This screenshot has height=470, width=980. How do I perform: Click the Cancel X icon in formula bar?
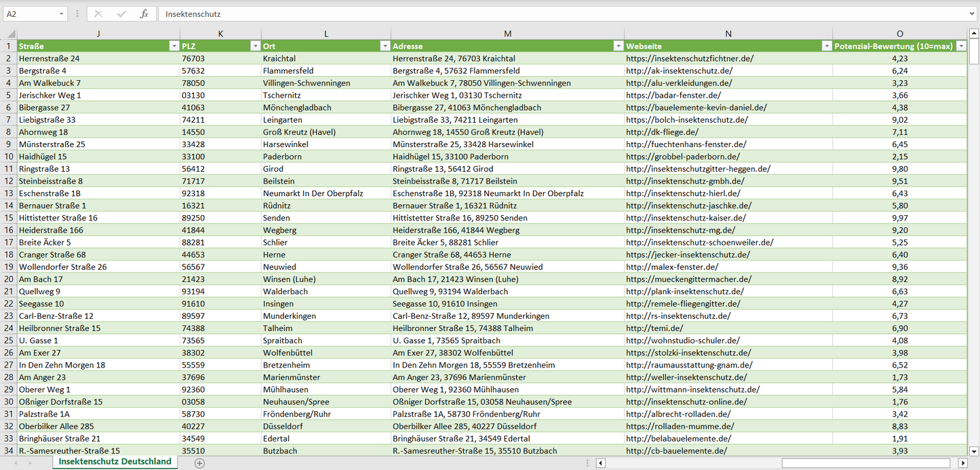[98, 14]
